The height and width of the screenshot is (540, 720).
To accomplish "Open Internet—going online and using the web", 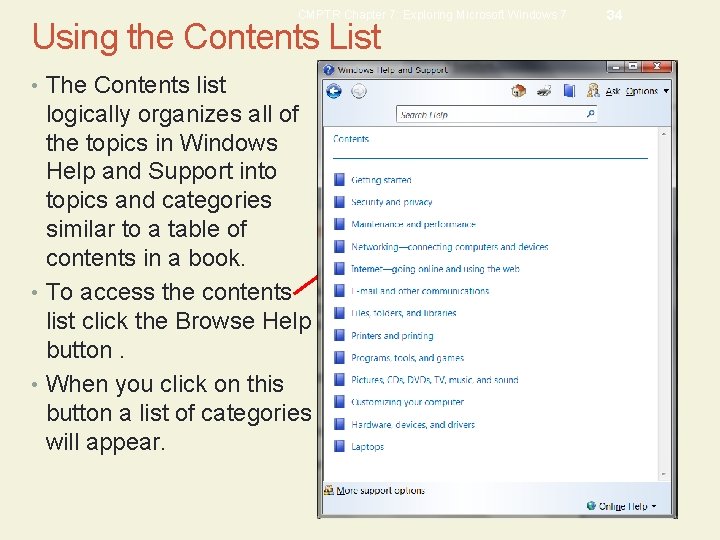I will [435, 269].
